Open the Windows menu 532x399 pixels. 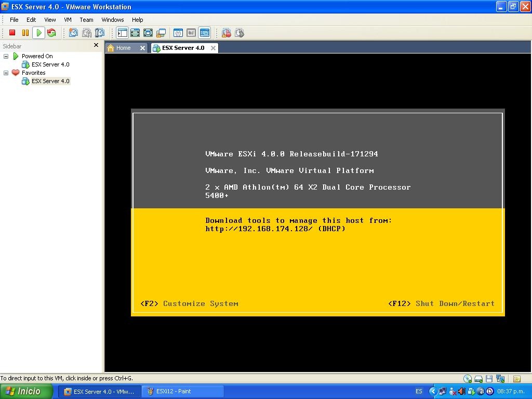(x=113, y=20)
